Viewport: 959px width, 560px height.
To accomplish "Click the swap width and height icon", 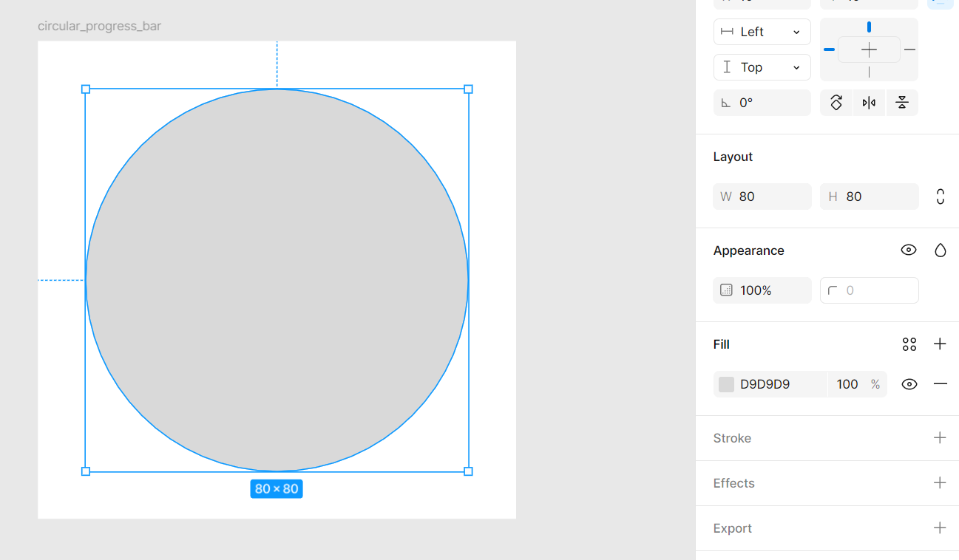I will click(x=939, y=197).
